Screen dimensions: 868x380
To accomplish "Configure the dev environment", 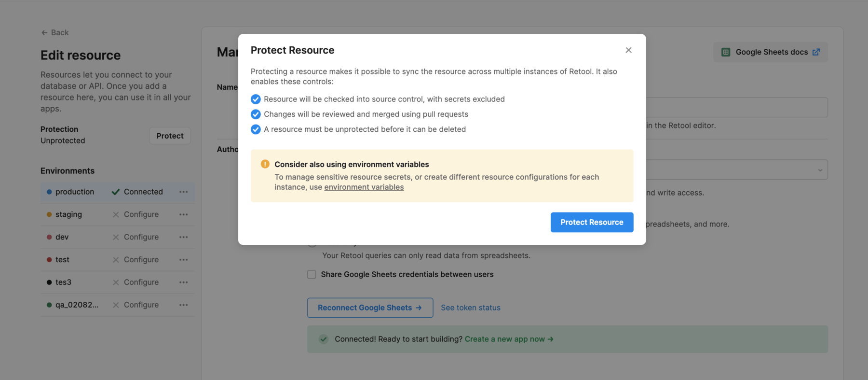I will coord(141,237).
